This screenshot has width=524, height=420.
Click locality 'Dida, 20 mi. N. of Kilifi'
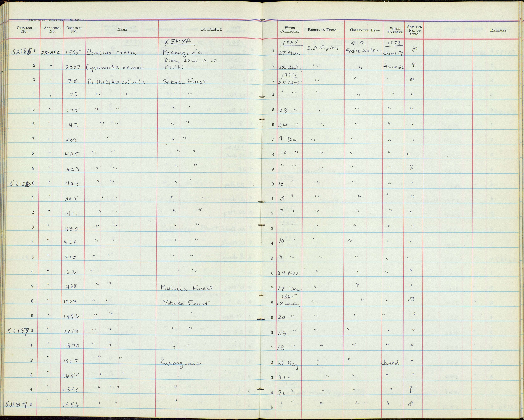(190, 64)
